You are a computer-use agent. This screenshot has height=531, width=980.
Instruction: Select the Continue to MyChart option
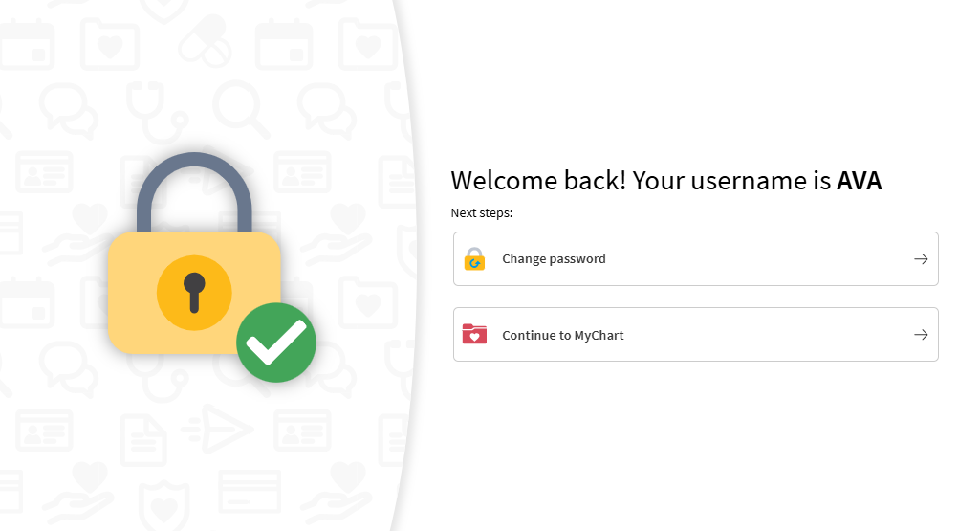pyautogui.click(x=695, y=335)
